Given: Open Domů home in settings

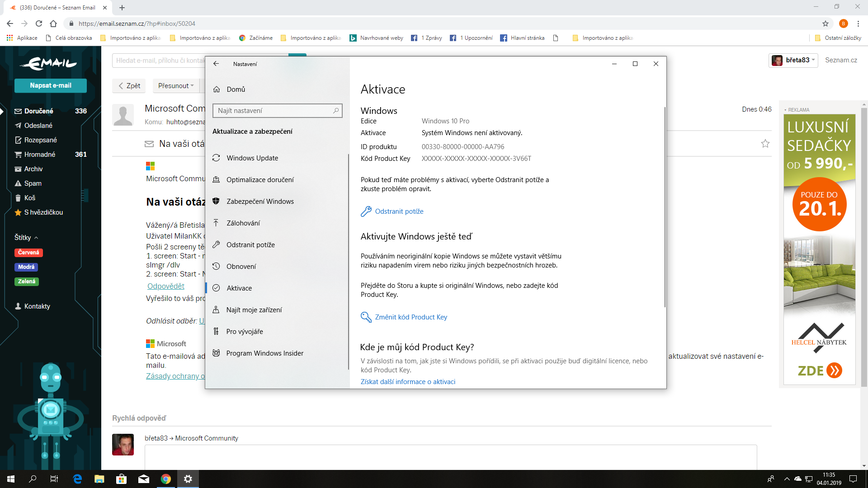Looking at the screenshot, I should pos(236,89).
